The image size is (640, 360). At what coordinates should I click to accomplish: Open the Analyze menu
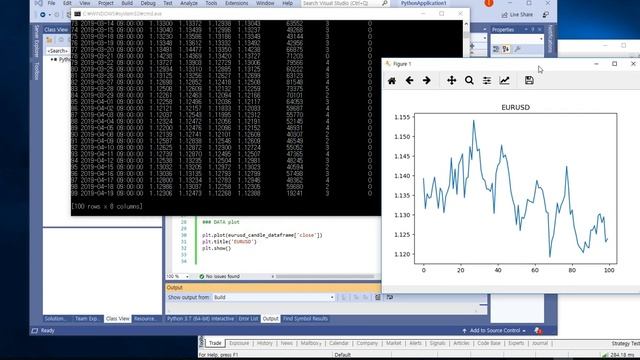189,3
